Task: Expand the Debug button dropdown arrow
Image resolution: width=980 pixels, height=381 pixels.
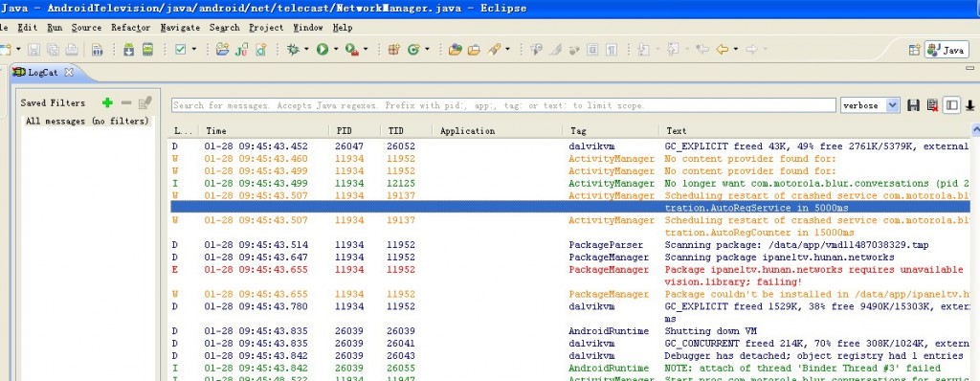Action: pos(306,50)
